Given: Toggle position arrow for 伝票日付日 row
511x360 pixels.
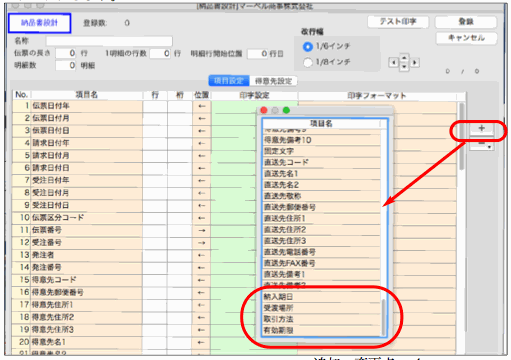Looking at the screenshot, I should (x=202, y=131).
